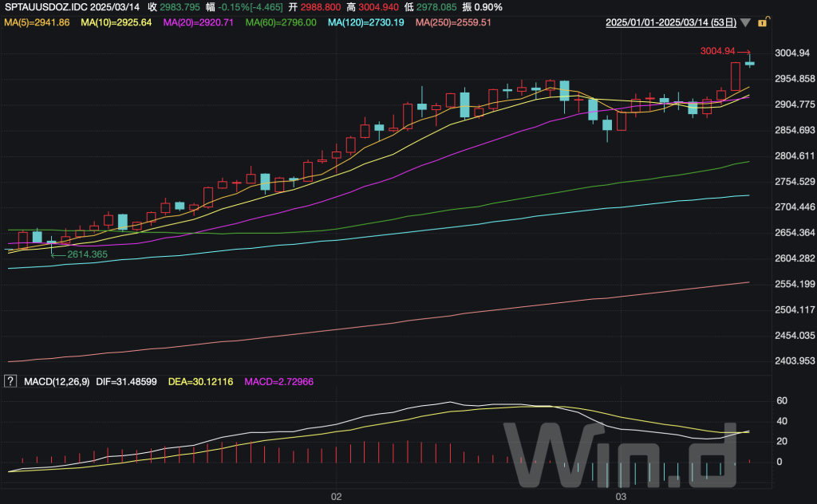The height and width of the screenshot is (504, 817).
Task: Click the 2614.365 low price marker
Action: [87, 254]
